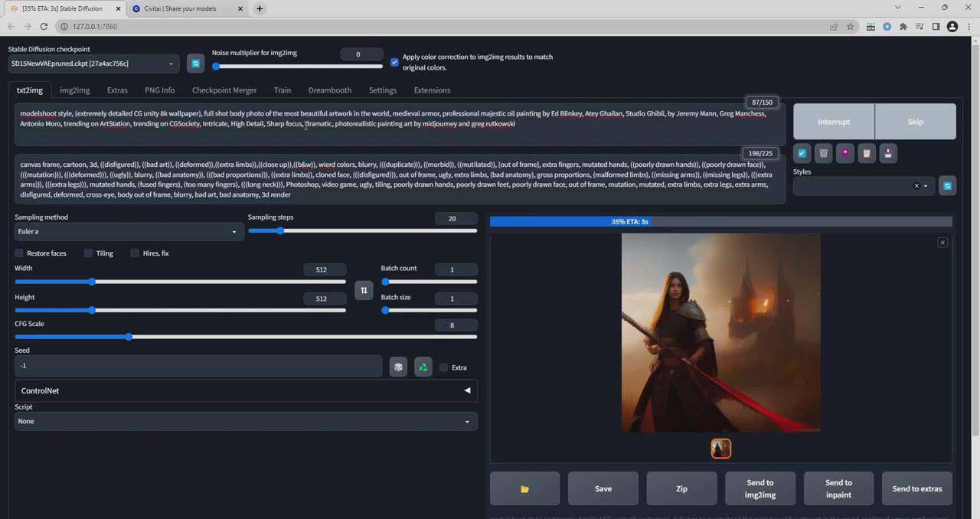
Task: Check the Extra seed option
Action: [x=443, y=367]
